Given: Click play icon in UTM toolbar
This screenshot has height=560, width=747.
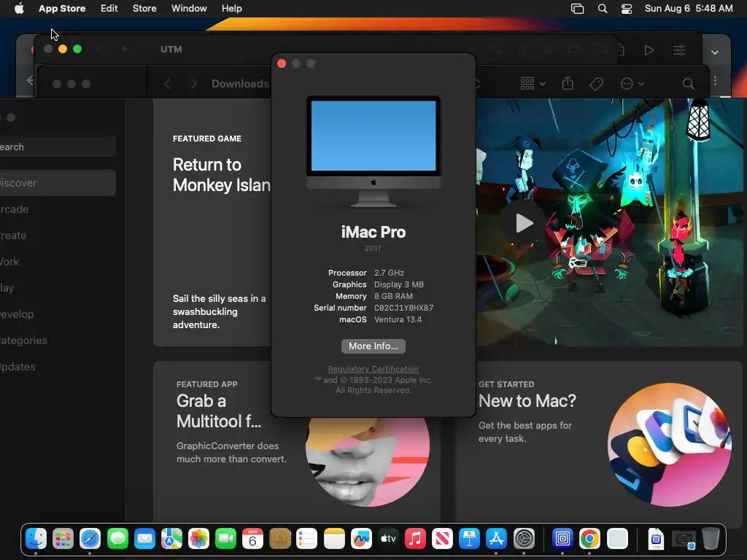Looking at the screenshot, I should coord(649,50).
